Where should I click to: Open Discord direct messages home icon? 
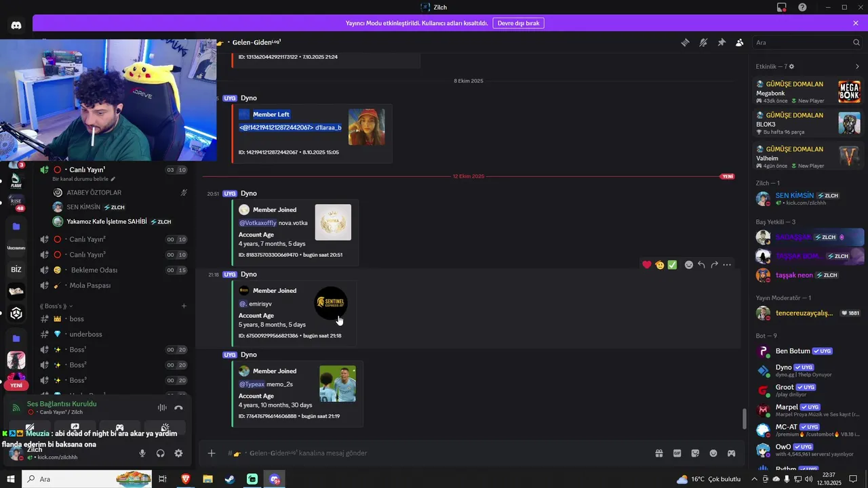click(x=16, y=25)
